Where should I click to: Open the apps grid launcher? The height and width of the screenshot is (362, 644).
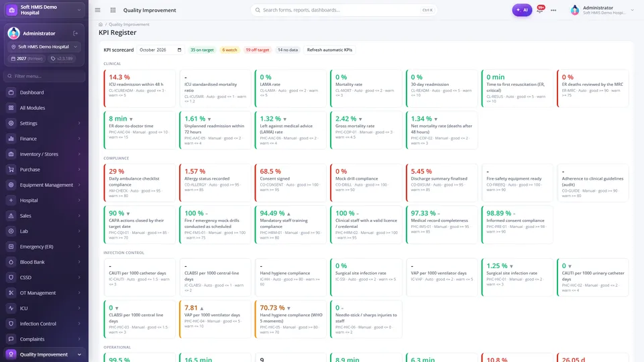click(113, 10)
